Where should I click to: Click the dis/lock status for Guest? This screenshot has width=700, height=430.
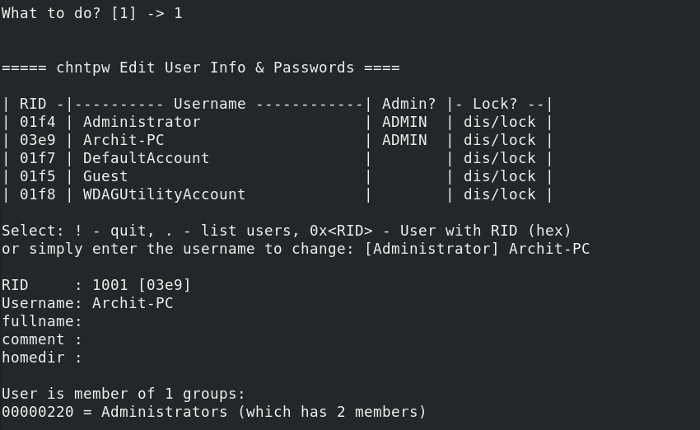pyautogui.click(x=499, y=176)
